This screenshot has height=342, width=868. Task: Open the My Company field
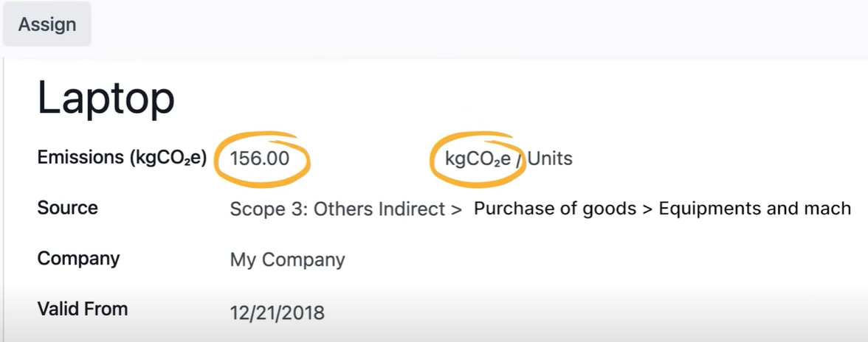point(287,260)
